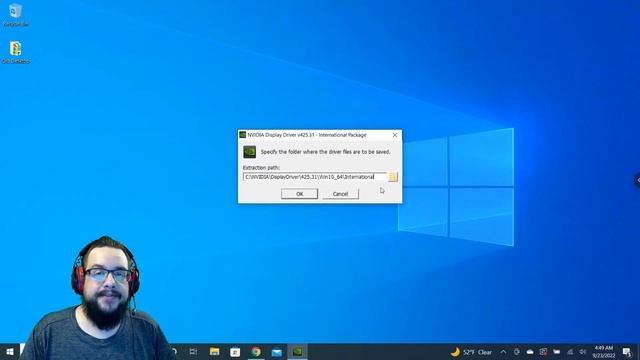Open Google Chrome from the taskbar
The image size is (640, 360).
point(256,352)
